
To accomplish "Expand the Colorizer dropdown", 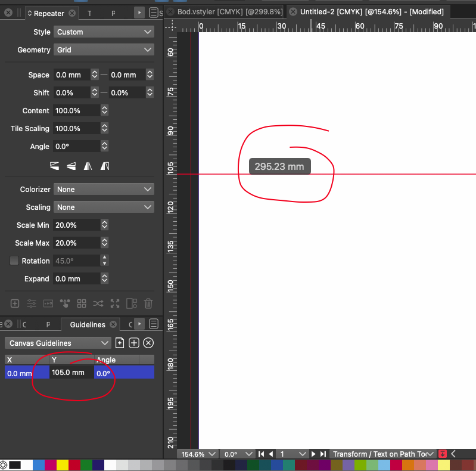I will [104, 189].
